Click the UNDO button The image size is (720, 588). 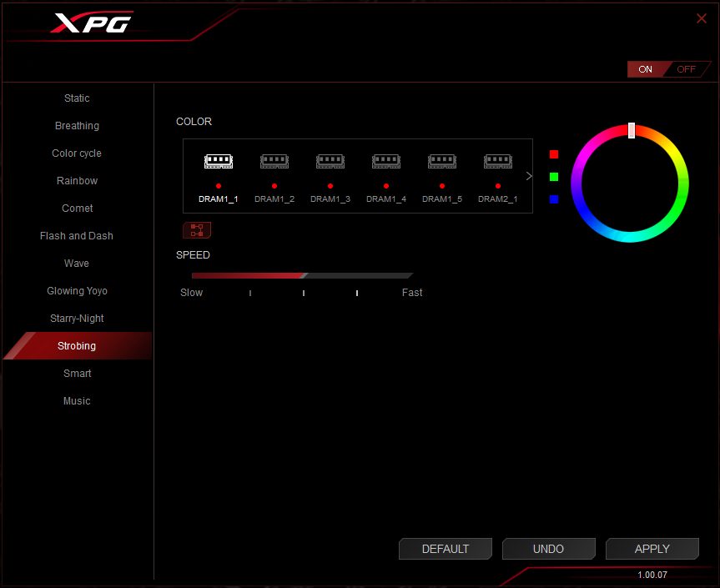click(x=549, y=549)
